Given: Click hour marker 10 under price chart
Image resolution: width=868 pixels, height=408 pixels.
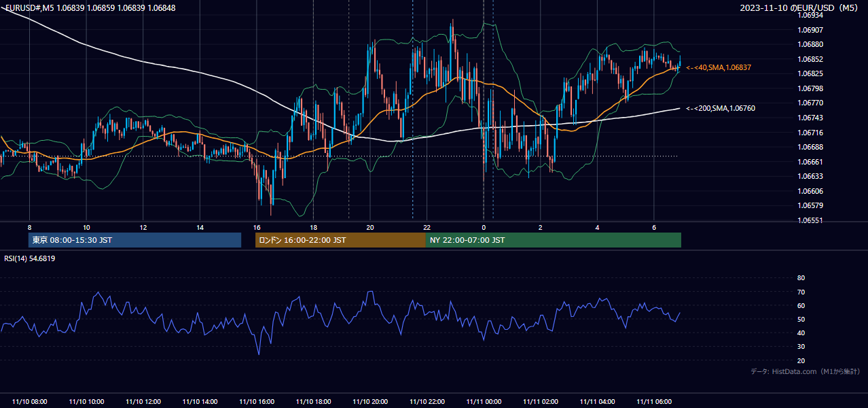Looking at the screenshot, I should (86, 227).
